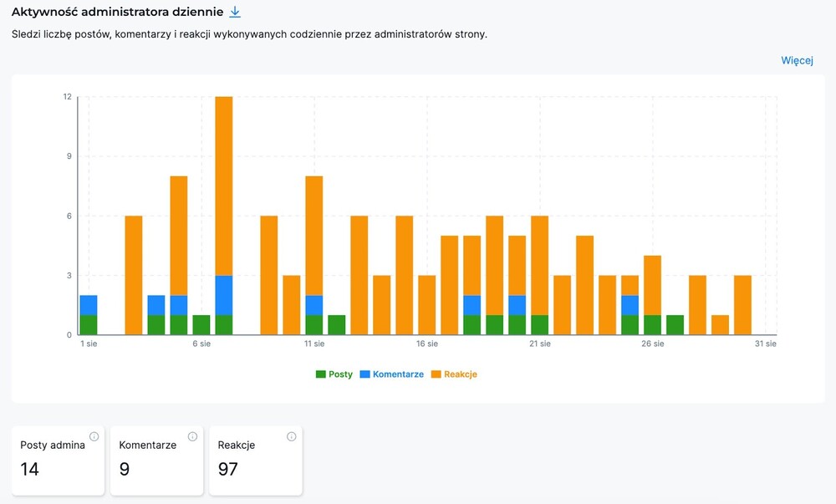
Task: Open the Więcej link
Action: pos(797,60)
